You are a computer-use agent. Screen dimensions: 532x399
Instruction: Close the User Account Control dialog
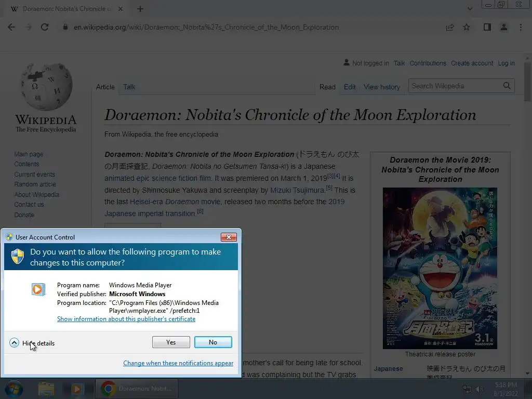[229, 237]
